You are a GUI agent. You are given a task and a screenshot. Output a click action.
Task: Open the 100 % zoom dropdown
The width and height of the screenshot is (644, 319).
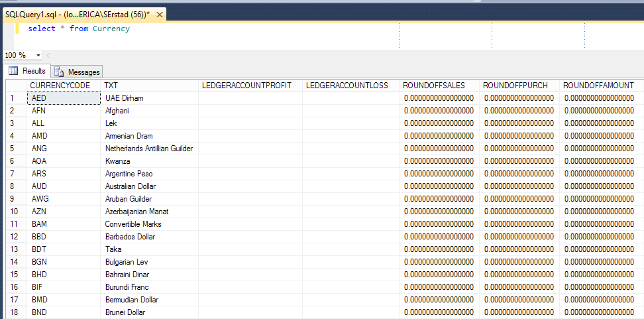38,55
